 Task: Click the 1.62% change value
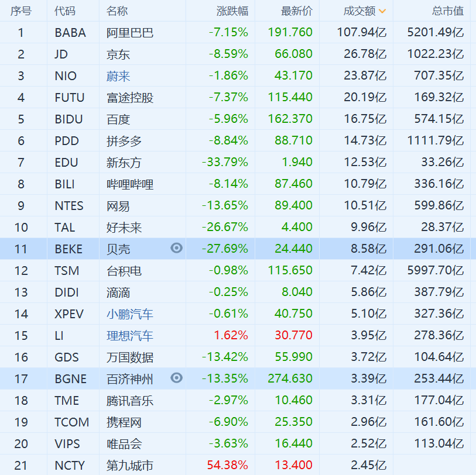coord(231,335)
